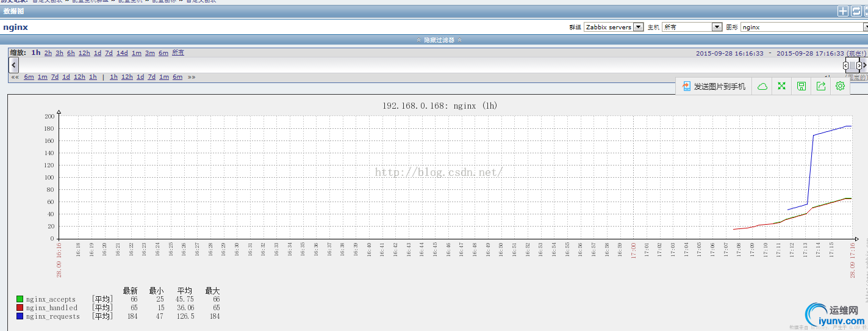868x331 pixels.
Task: Select the 1h zoom level
Action: (36, 53)
